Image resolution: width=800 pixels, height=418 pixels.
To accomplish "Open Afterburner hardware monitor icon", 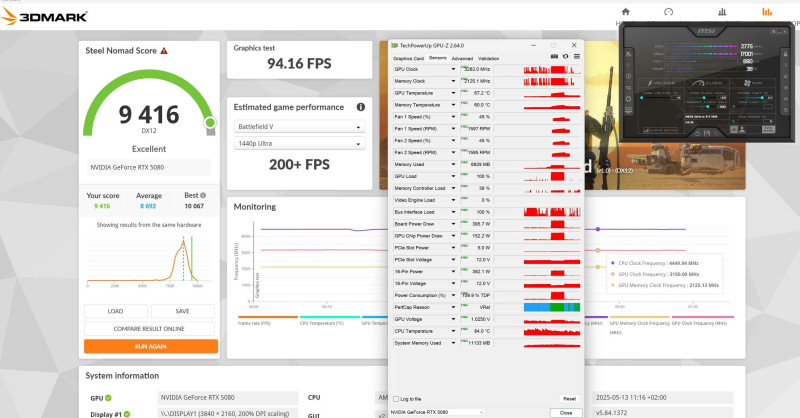I will point(629,110).
